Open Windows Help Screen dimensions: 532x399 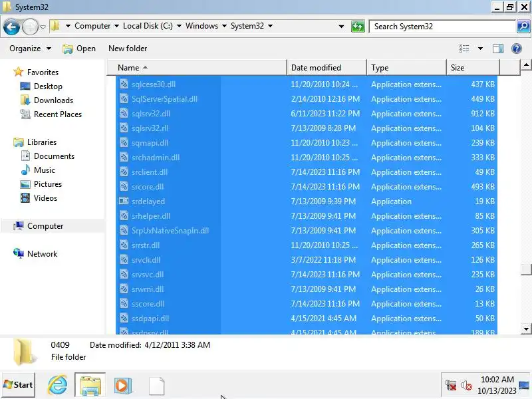tap(517, 49)
